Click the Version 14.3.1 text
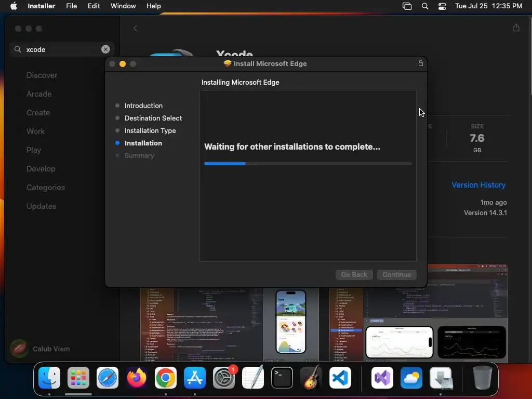 pyautogui.click(x=485, y=212)
